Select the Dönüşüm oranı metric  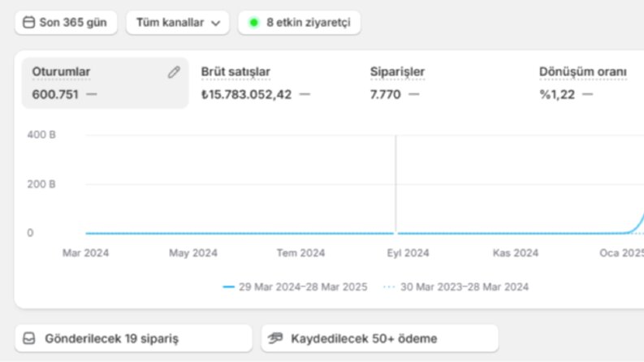click(x=583, y=71)
